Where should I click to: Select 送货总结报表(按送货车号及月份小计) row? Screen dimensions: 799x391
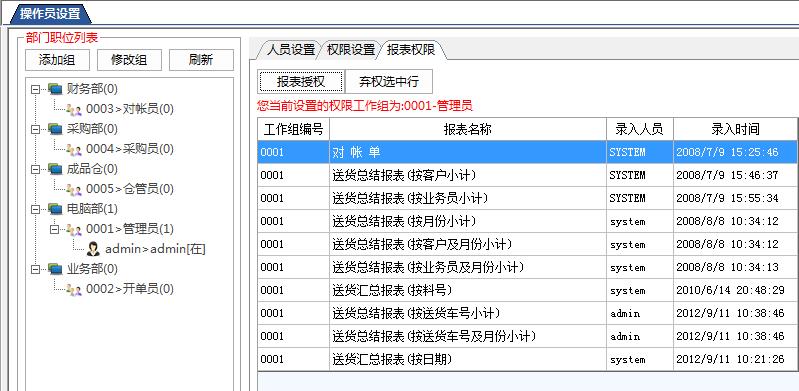tap(527, 336)
